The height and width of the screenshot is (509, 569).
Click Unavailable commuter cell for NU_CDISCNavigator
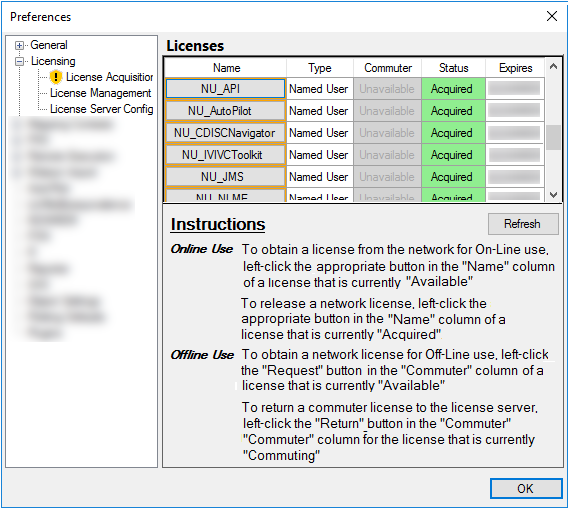pos(388,133)
